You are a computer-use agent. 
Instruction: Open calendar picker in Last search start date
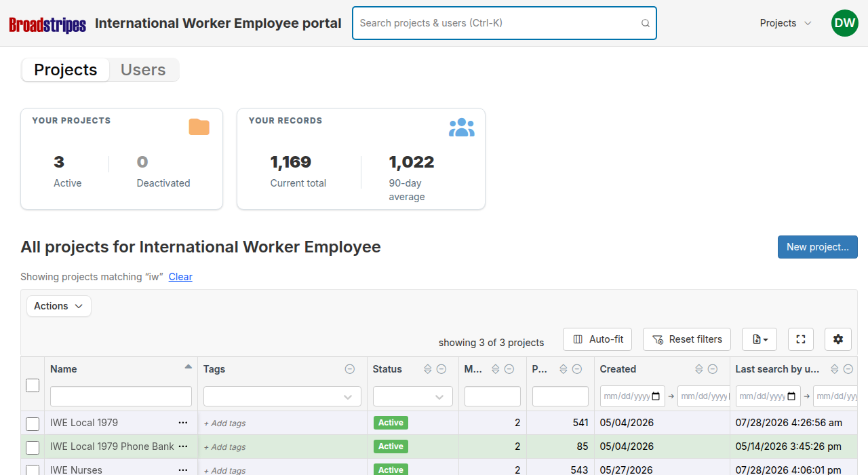(791, 396)
